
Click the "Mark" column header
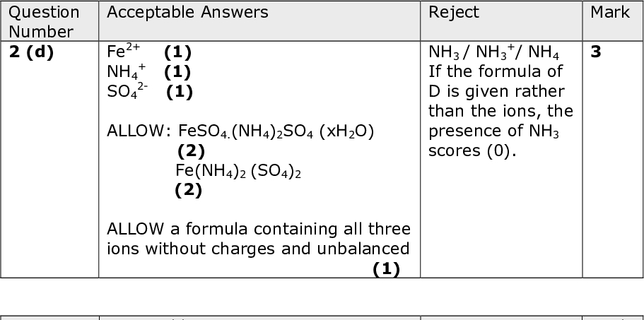610,12
